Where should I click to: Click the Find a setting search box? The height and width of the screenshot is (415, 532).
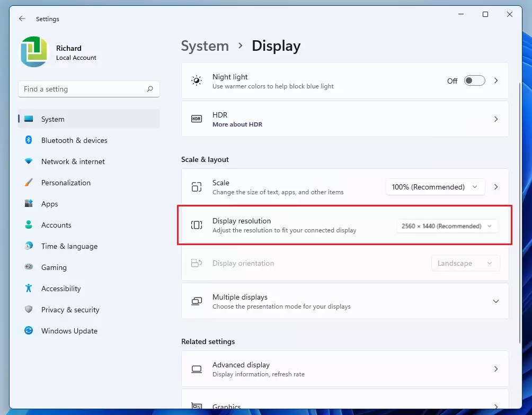[x=88, y=89]
